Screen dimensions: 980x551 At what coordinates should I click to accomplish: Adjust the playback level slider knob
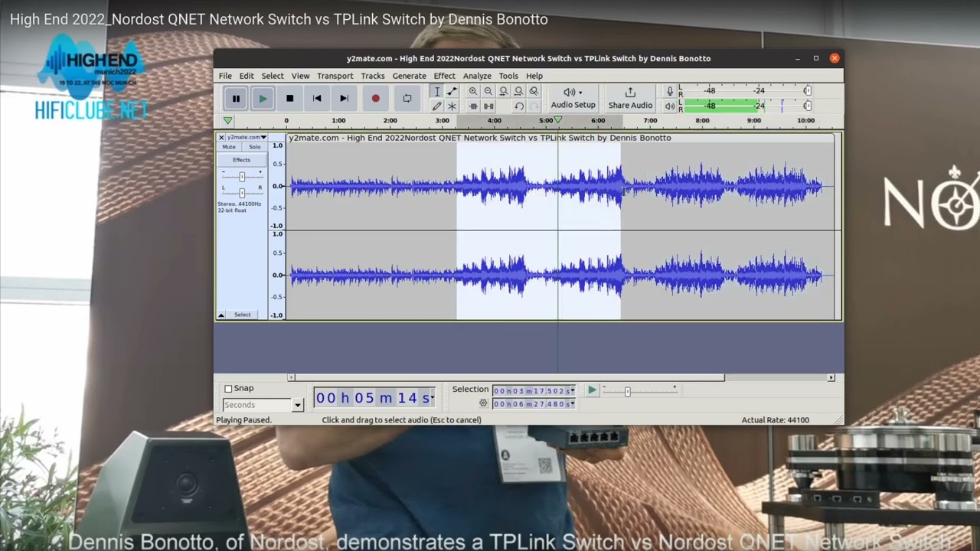[807, 106]
